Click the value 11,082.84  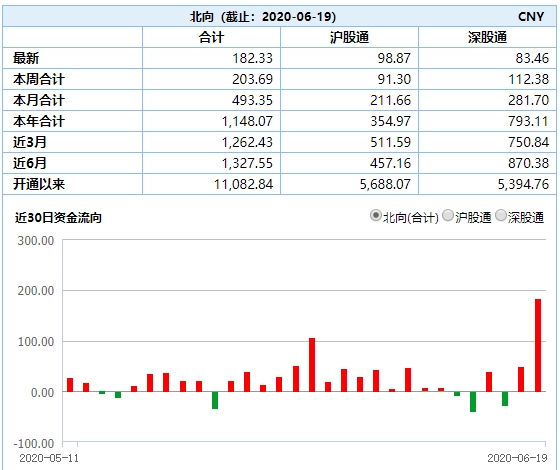point(244,185)
